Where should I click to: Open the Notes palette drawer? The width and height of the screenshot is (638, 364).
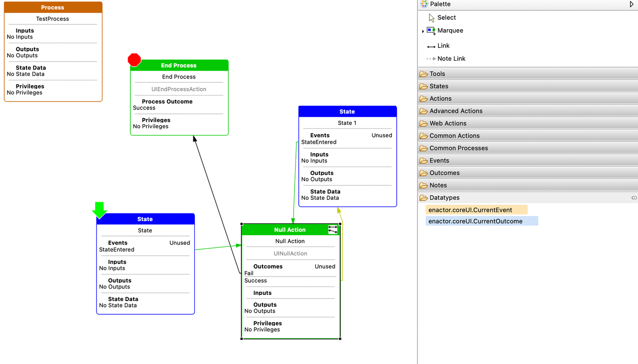click(528, 185)
